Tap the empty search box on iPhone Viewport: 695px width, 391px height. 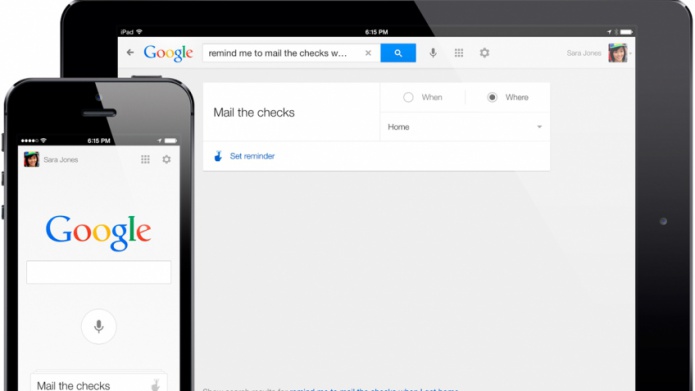pos(98,272)
